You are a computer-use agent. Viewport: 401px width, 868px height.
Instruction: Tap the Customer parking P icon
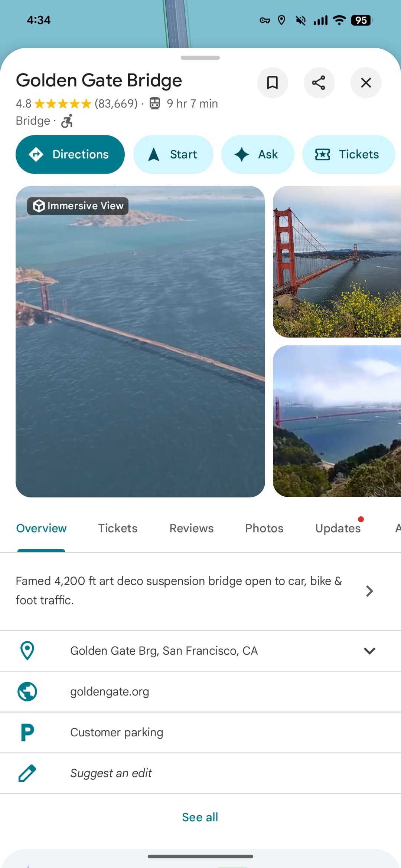coord(27,732)
